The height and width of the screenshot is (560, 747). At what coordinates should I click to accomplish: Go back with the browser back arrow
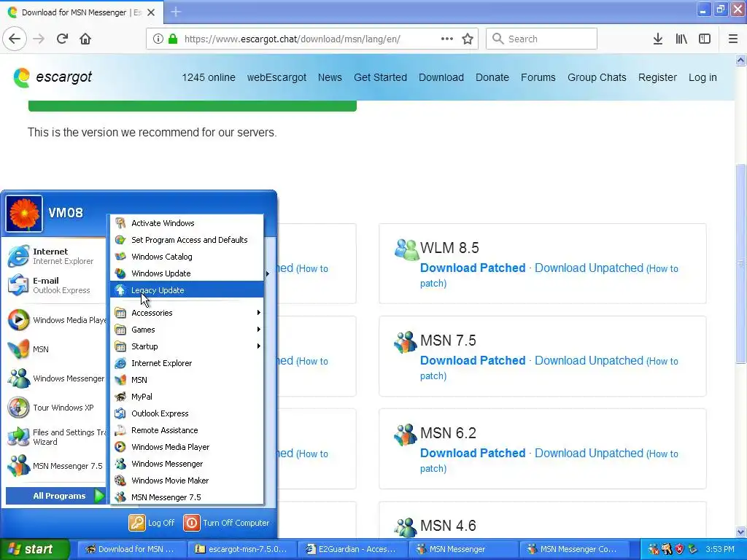coord(15,39)
